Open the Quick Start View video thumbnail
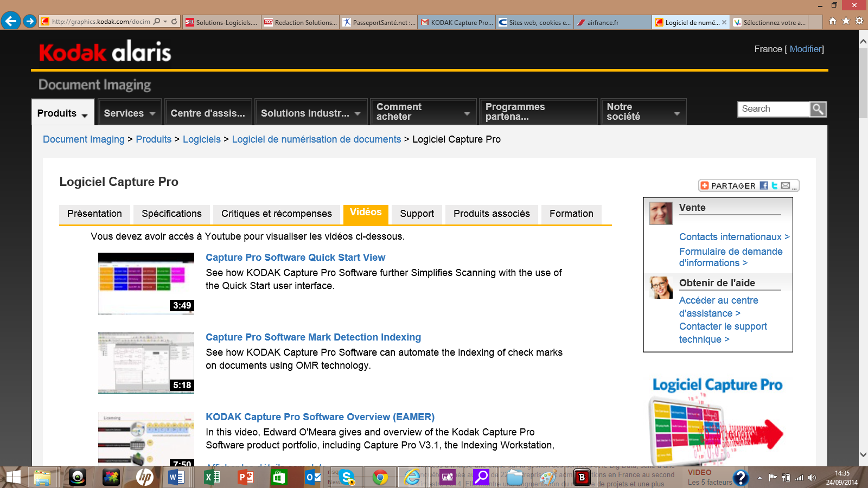Screen dimensions: 868x488 pos(146,283)
